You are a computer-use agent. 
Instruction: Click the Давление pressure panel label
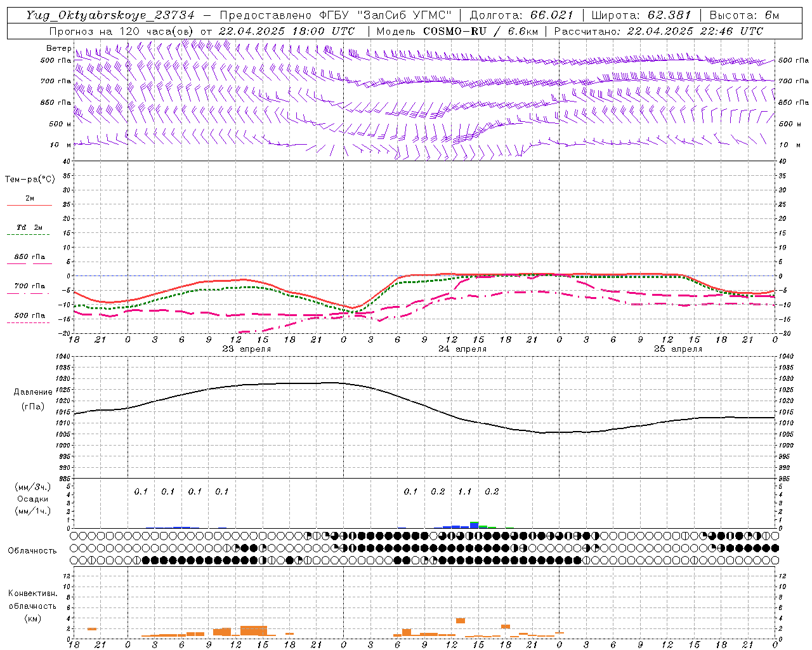point(33,392)
